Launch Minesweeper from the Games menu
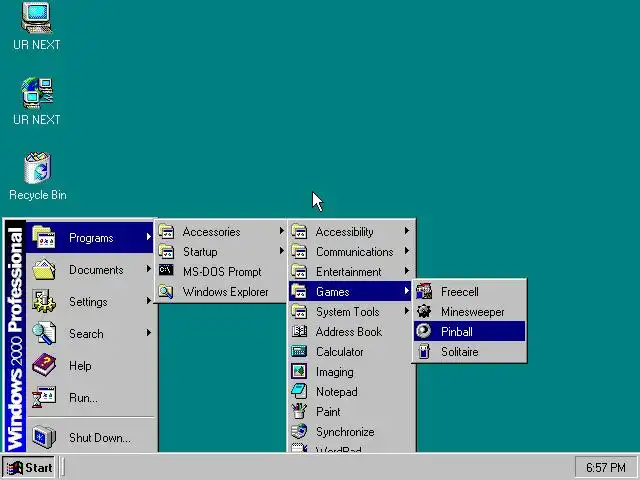640x480 pixels. click(469, 311)
